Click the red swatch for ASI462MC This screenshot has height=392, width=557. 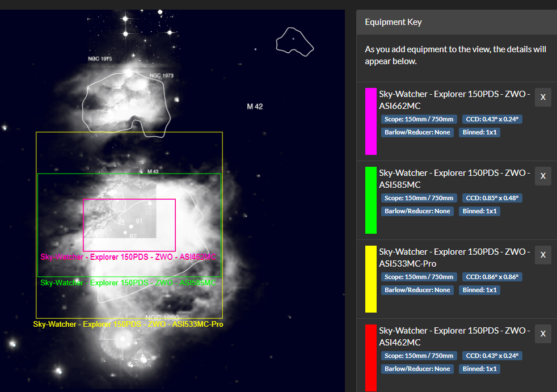click(371, 357)
